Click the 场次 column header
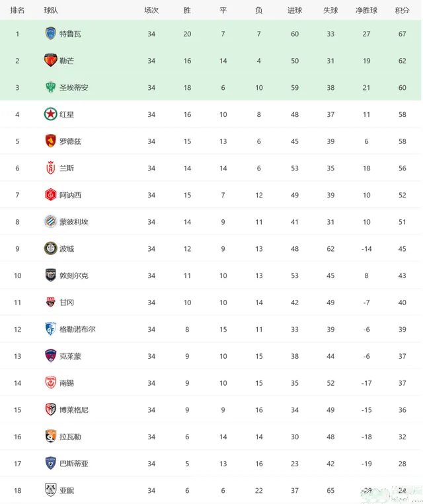 tap(151, 11)
